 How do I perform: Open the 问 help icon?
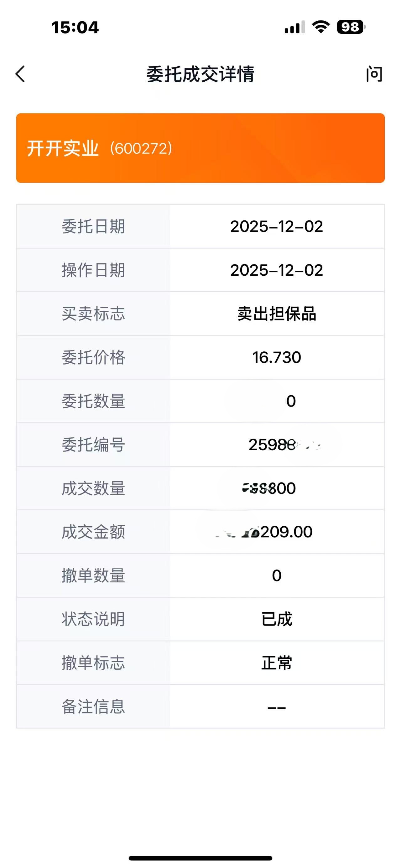(x=374, y=74)
